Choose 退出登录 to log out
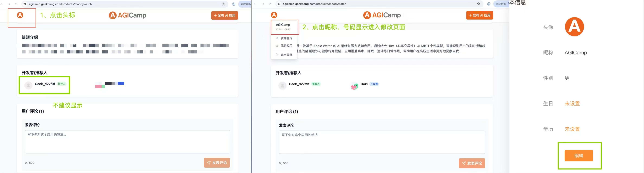644x173 pixels. click(x=286, y=55)
